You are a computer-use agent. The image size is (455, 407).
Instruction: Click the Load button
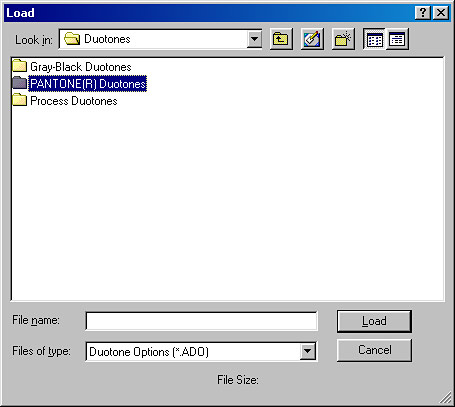pyautogui.click(x=374, y=321)
